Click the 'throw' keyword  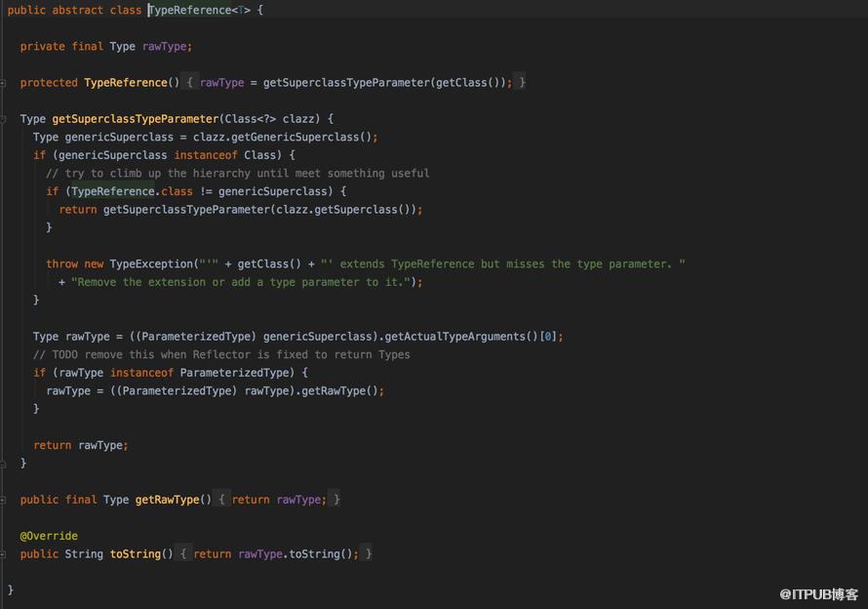point(62,264)
